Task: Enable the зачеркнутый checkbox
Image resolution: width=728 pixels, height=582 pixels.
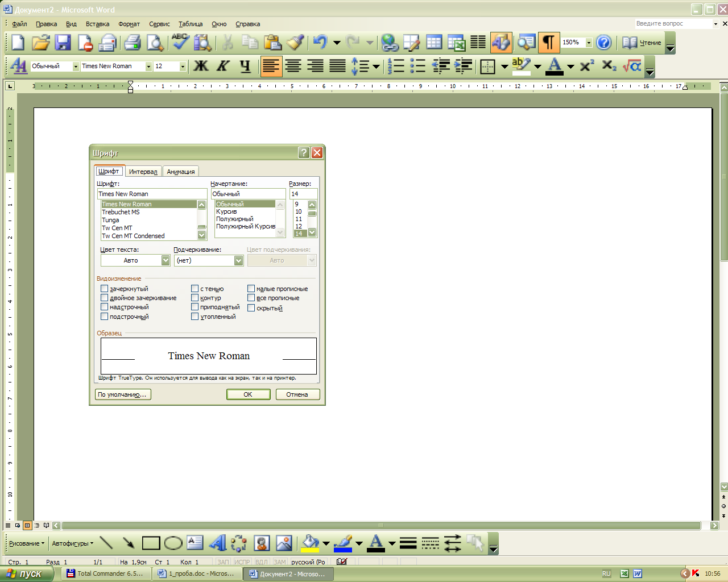Action: [x=104, y=289]
